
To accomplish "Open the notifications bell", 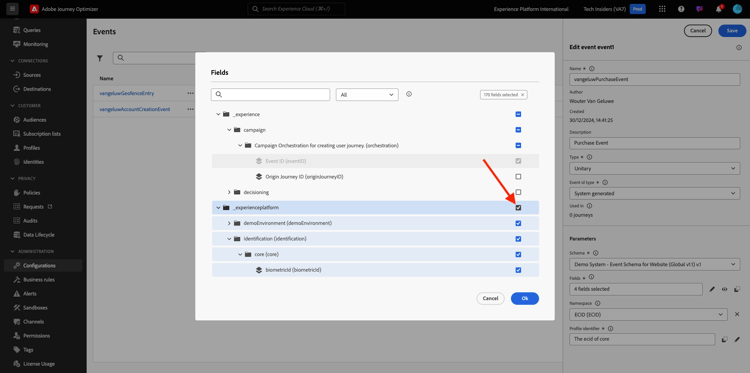I will [x=718, y=9].
